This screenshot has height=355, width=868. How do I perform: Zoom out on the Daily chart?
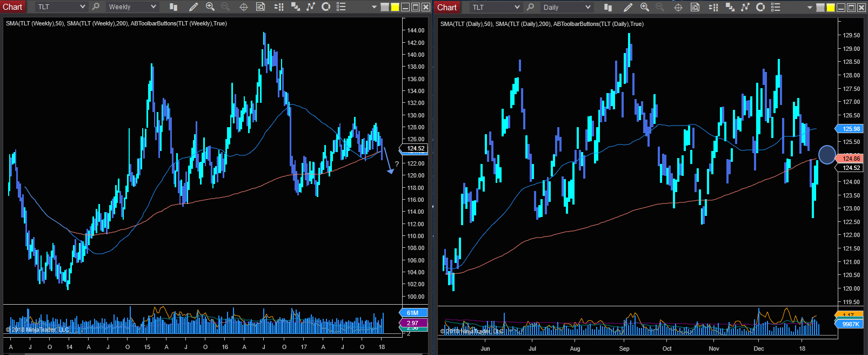click(660, 7)
